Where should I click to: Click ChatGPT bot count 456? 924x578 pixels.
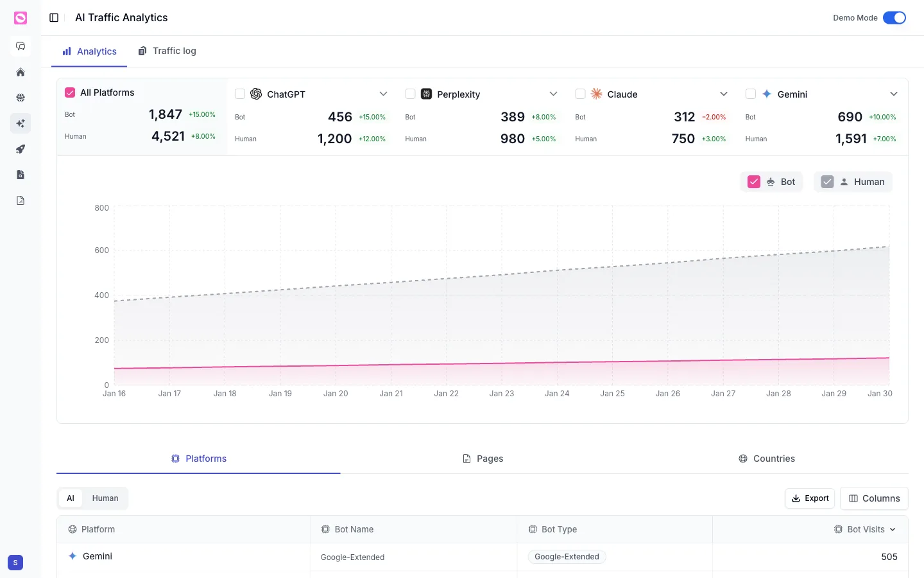click(340, 117)
